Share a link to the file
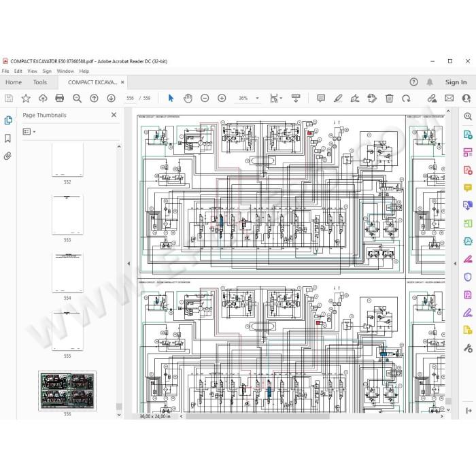Image resolution: width=476 pixels, height=476 pixels. [432, 98]
